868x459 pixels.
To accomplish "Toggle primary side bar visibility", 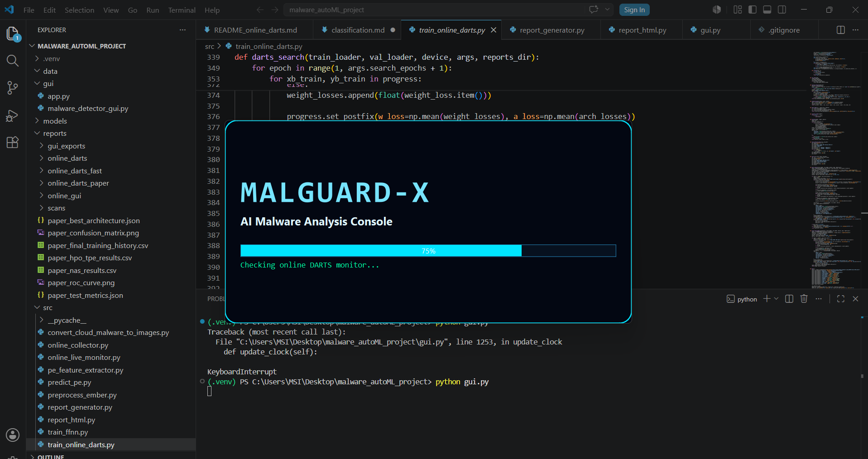I will click(753, 10).
